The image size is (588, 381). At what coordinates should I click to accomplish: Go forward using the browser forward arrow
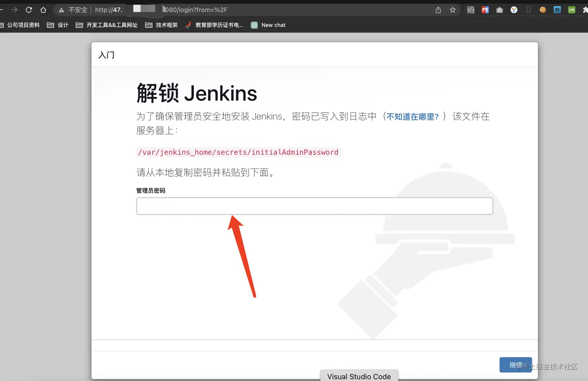click(14, 10)
